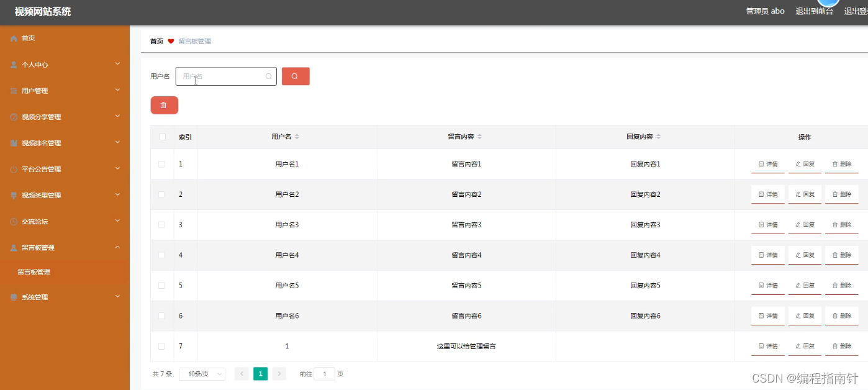Open the 系统管理 sidebar menu
This screenshot has height=390, width=868.
(x=65, y=297)
